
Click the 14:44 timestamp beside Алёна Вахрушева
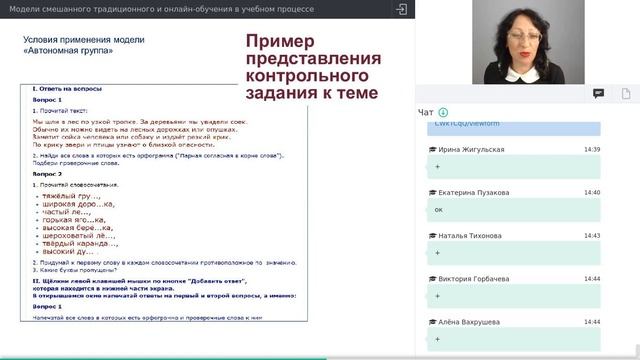coord(592,322)
